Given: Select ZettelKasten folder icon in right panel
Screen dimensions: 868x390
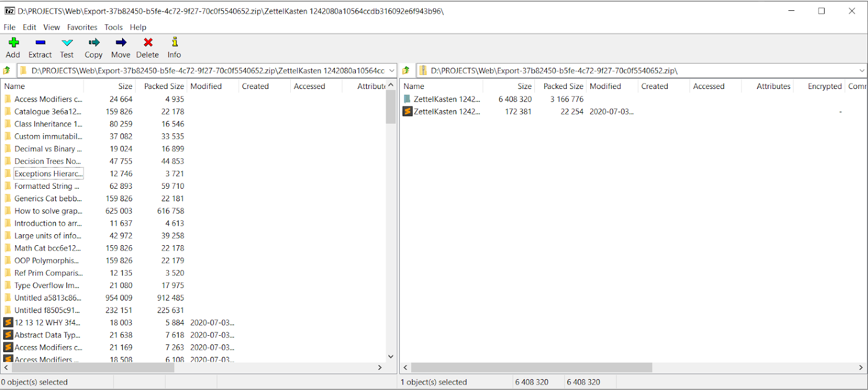Looking at the screenshot, I should tap(407, 99).
